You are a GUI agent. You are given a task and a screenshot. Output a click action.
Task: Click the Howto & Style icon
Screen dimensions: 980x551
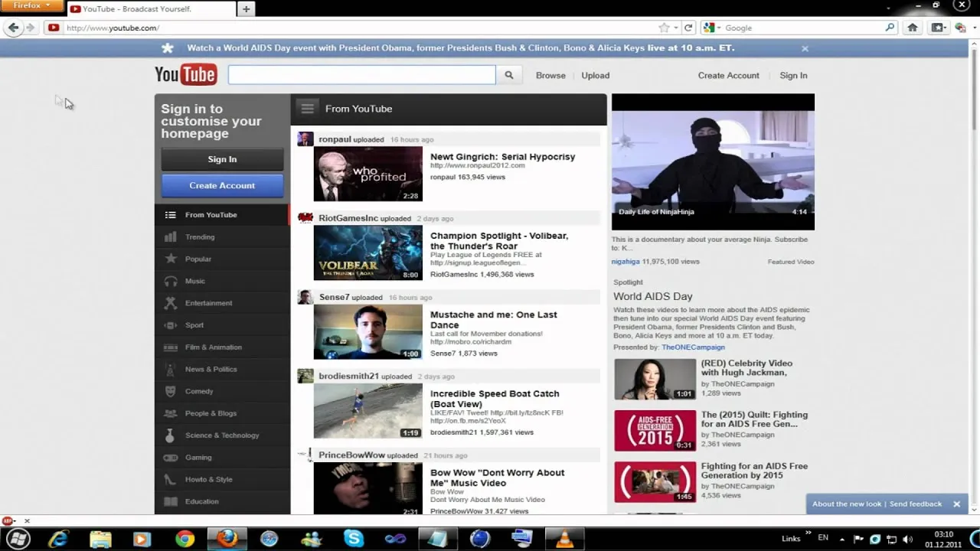[x=171, y=480]
